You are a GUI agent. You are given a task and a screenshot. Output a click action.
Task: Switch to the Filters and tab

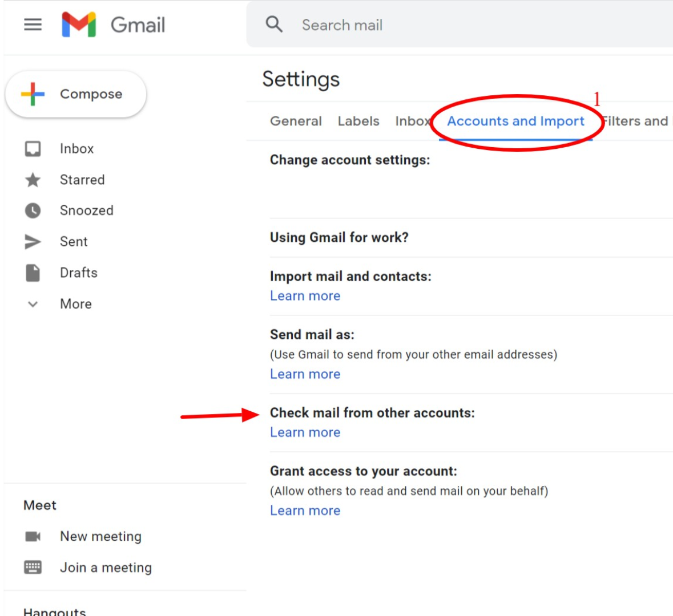point(635,121)
